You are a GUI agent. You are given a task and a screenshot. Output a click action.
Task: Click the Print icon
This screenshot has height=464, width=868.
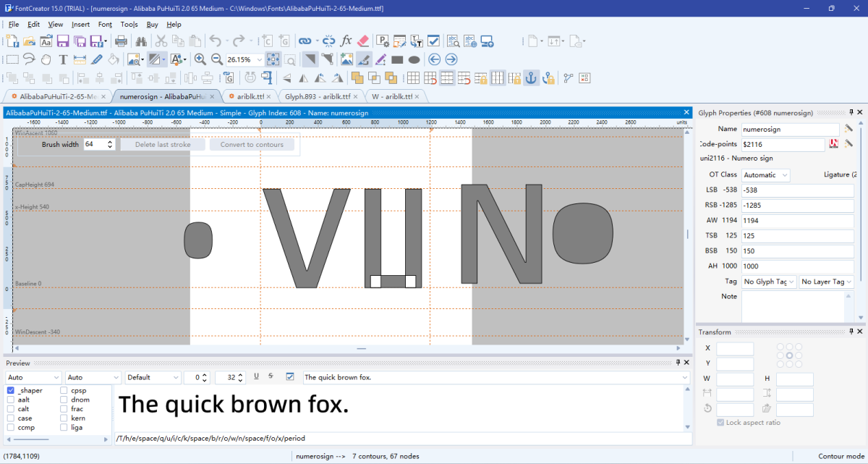[x=121, y=41]
